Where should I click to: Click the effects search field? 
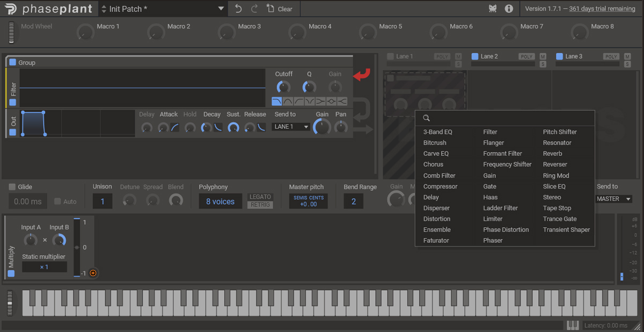504,118
